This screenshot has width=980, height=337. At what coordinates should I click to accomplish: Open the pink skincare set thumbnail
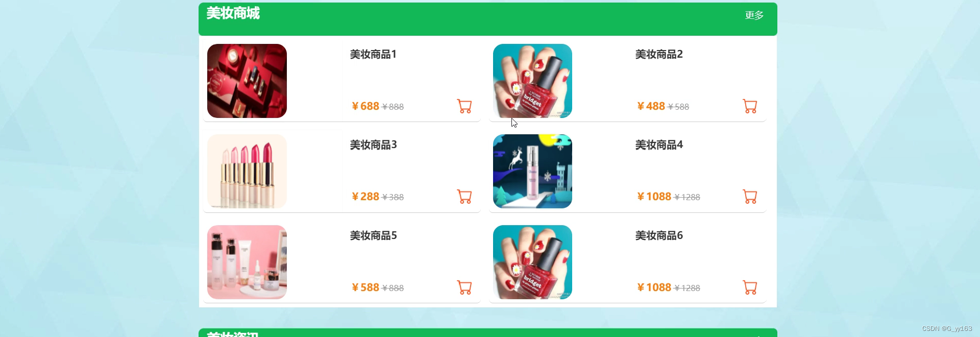click(247, 262)
